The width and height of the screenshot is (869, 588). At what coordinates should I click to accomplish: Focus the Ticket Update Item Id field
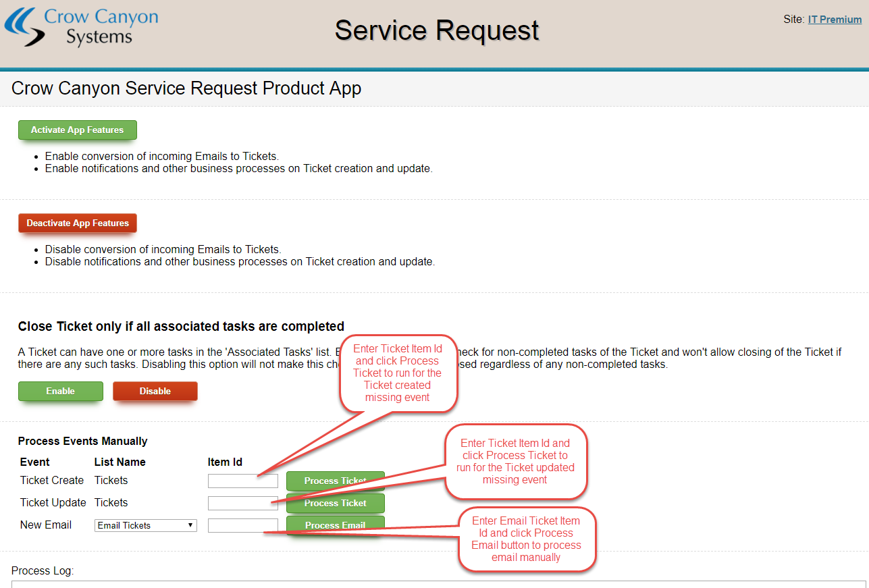tap(243, 503)
